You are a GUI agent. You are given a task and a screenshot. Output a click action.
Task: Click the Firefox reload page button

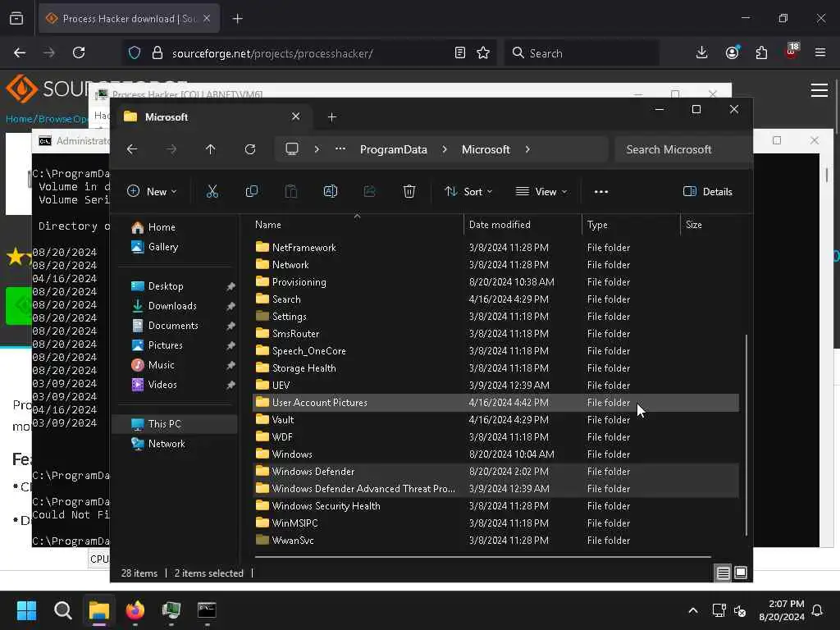(x=79, y=52)
